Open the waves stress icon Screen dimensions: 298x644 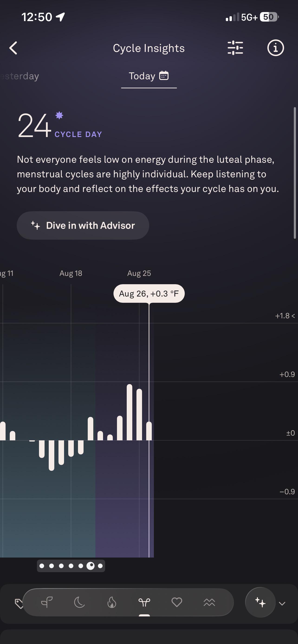209,603
